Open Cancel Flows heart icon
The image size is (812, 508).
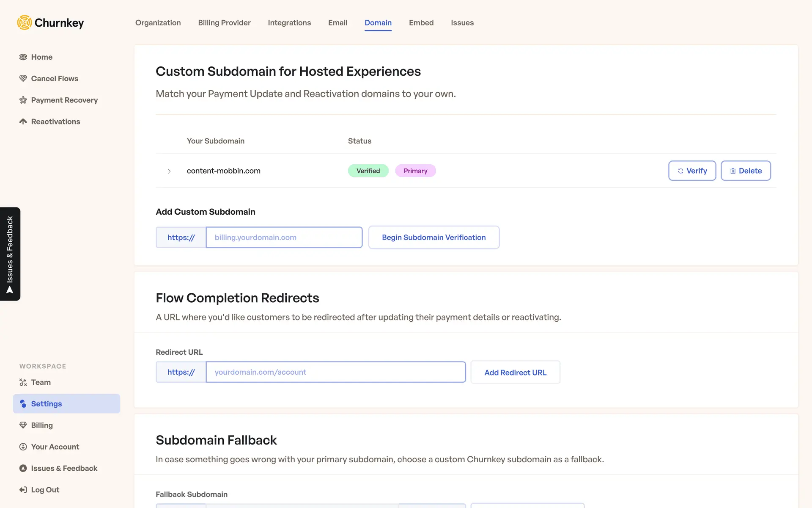[x=23, y=79]
